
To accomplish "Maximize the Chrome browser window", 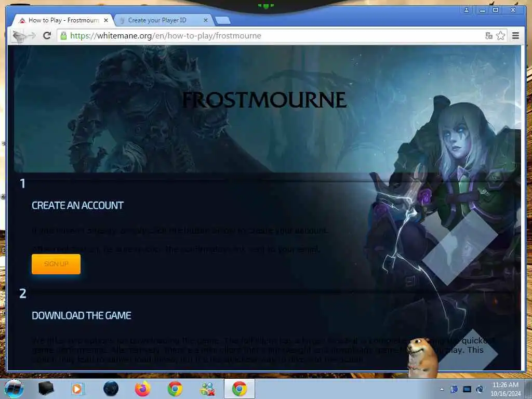I will click(x=496, y=10).
